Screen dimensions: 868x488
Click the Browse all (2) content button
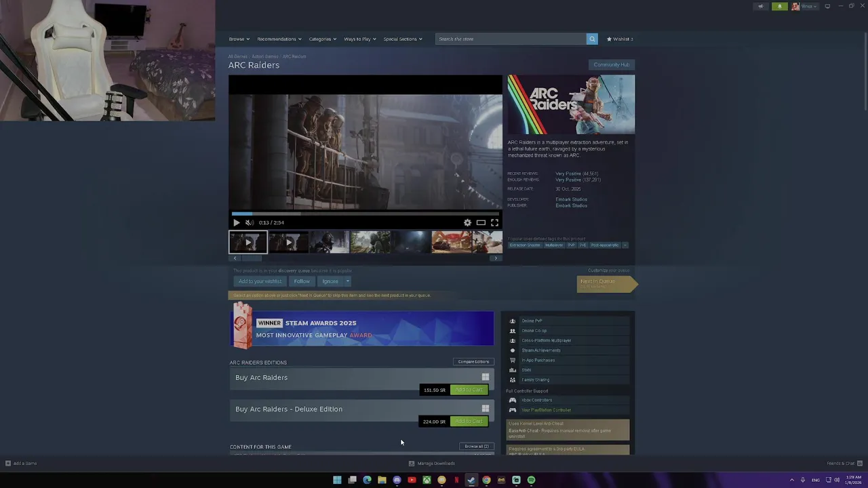(477, 447)
